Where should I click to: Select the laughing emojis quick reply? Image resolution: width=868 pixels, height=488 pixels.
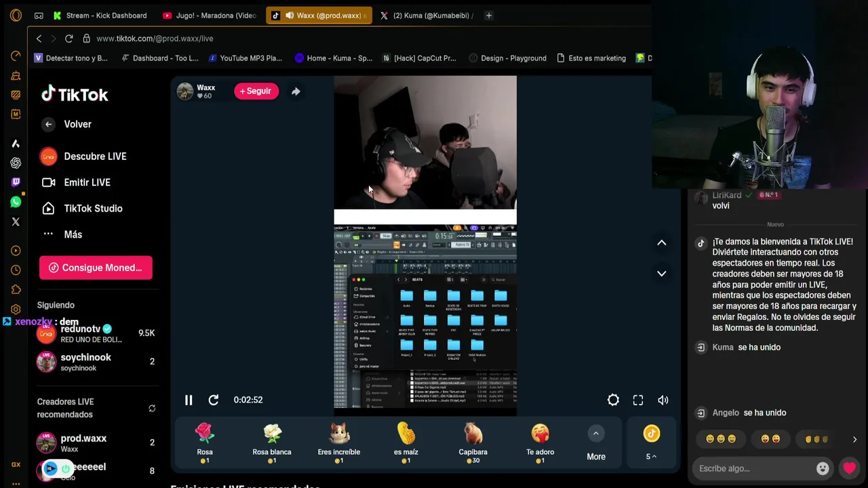721,439
